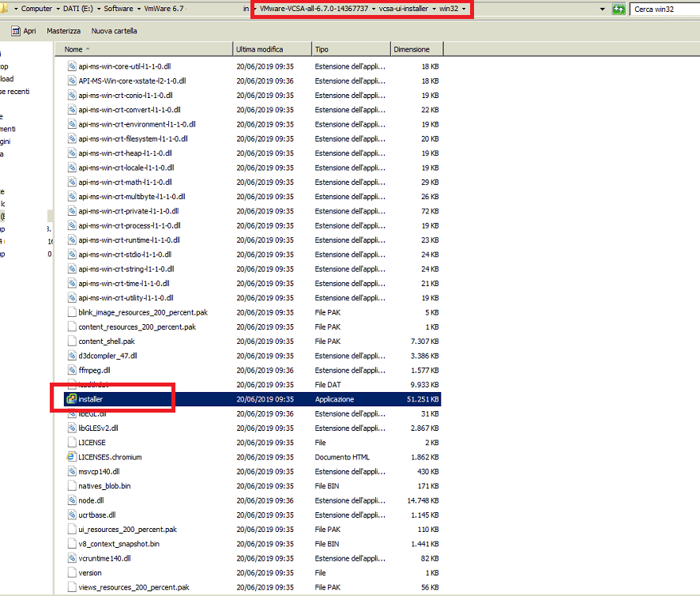Sort by the Tipo column header
Image resolution: width=700 pixels, height=596 pixels.
coord(351,49)
